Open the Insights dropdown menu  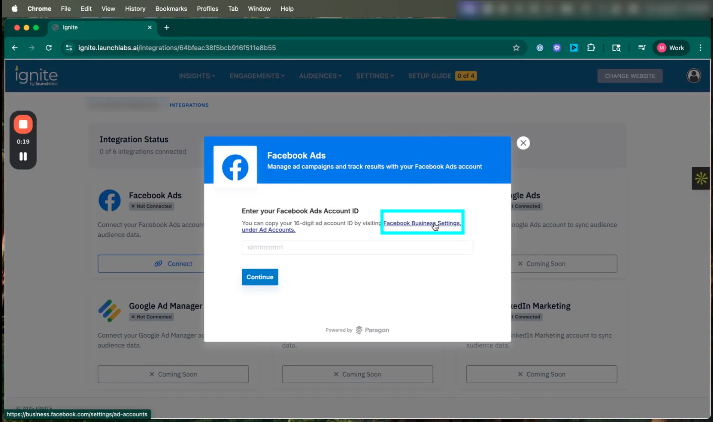(197, 76)
